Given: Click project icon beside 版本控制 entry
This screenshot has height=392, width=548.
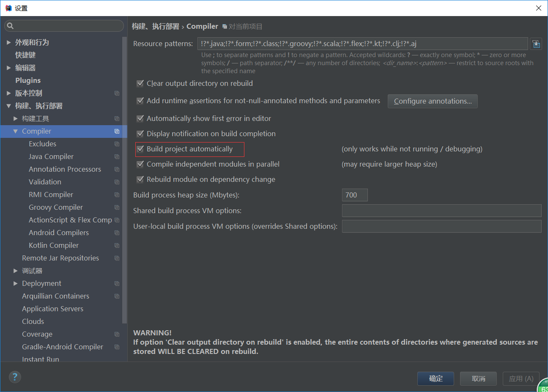Looking at the screenshot, I should [117, 93].
